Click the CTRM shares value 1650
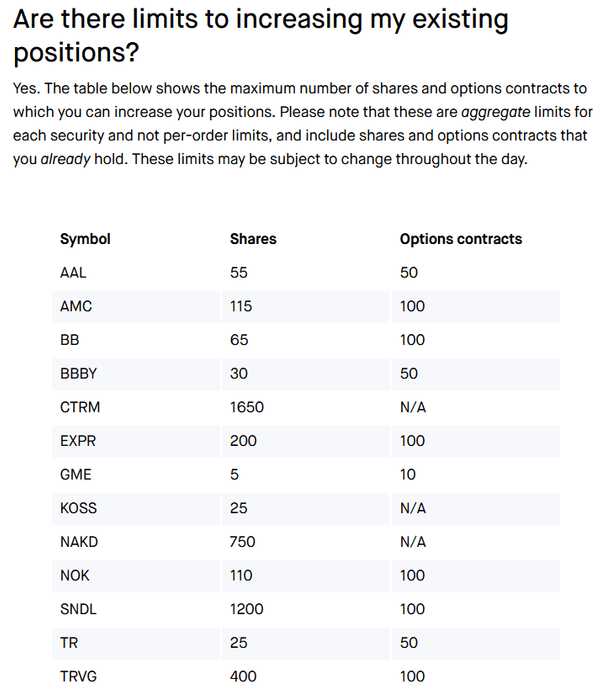 [247, 407]
